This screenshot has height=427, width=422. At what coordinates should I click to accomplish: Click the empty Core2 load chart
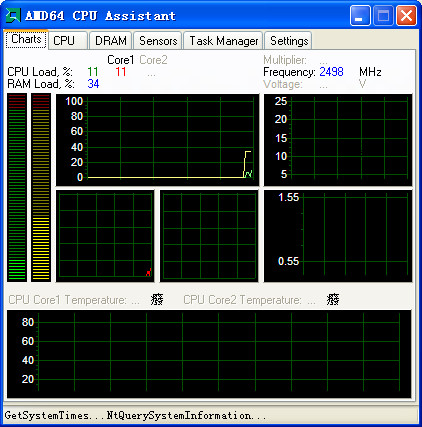209,236
